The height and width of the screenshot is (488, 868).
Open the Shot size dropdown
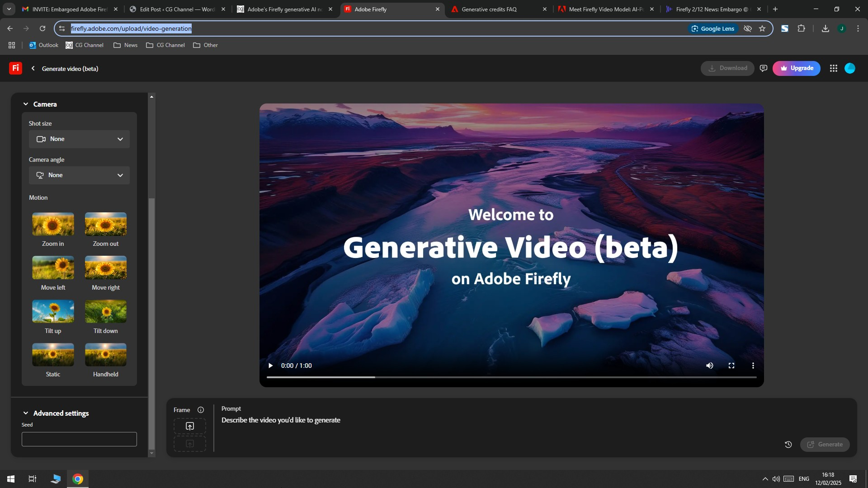pyautogui.click(x=79, y=139)
